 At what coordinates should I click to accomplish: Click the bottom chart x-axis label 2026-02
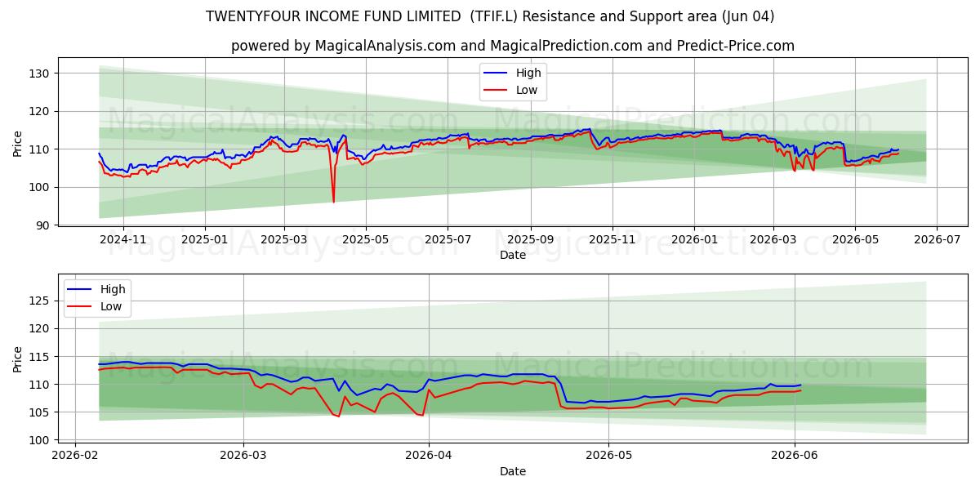click(75, 456)
